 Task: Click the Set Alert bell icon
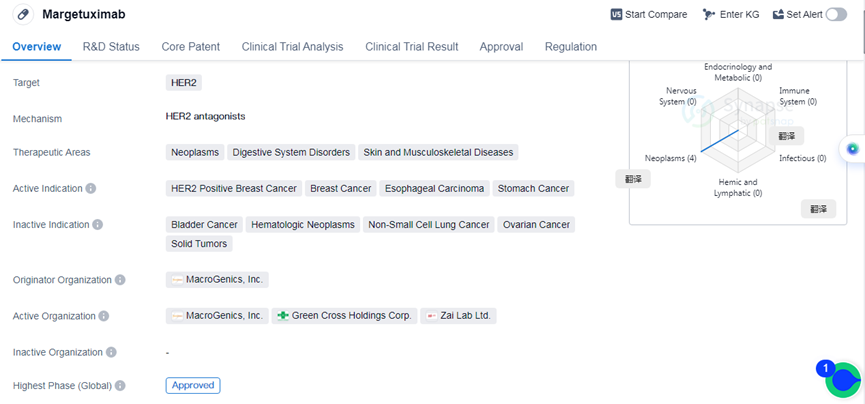tap(778, 14)
